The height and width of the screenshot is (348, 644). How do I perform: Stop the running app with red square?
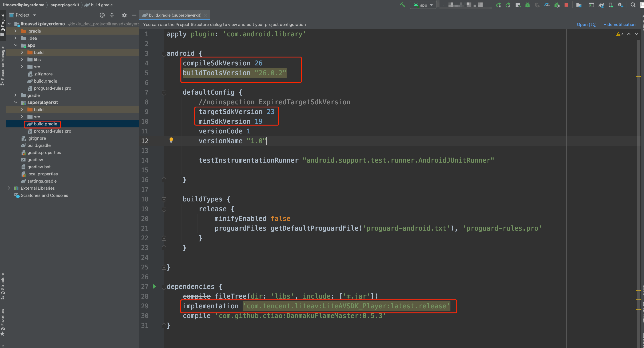pos(566,5)
